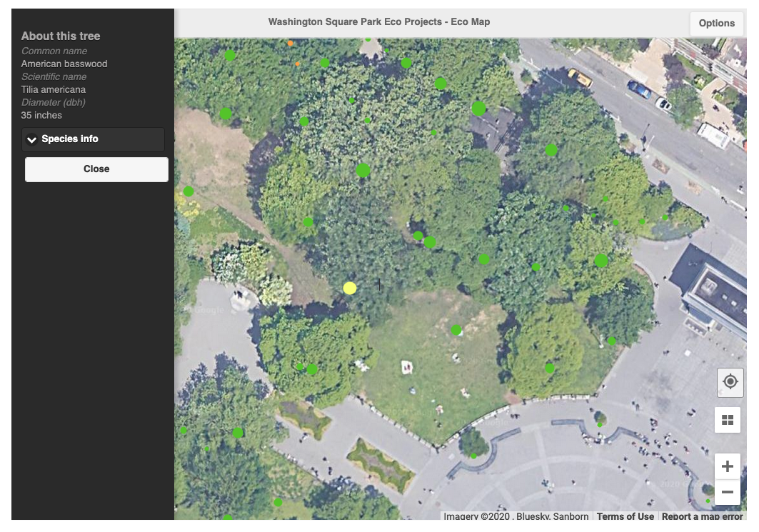This screenshot has height=532, width=759.
Task: Click the Scientific name label
Action: (54, 76)
